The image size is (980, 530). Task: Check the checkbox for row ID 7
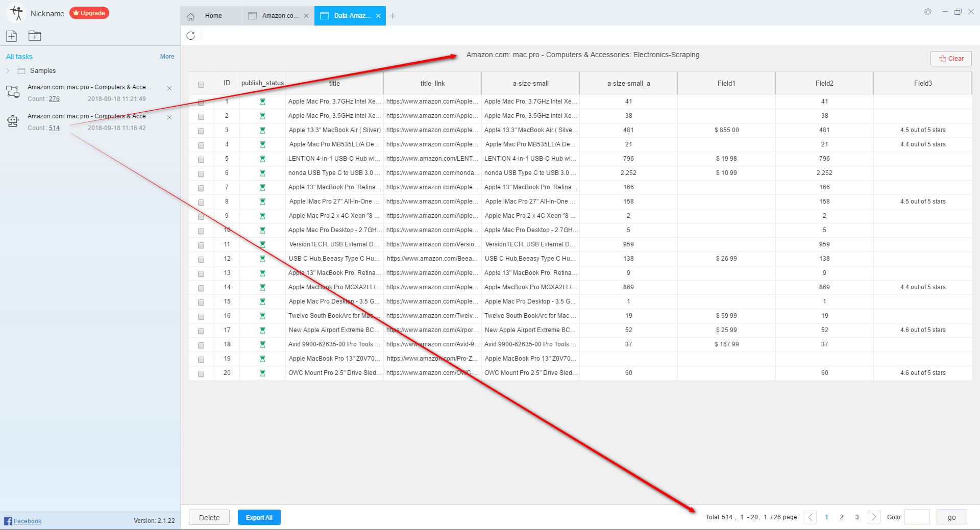[201, 188]
